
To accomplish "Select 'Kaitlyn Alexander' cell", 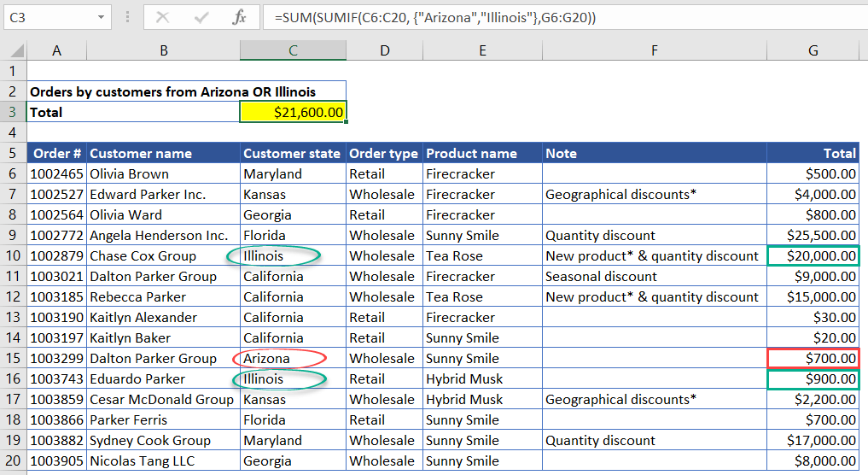I will point(163,318).
